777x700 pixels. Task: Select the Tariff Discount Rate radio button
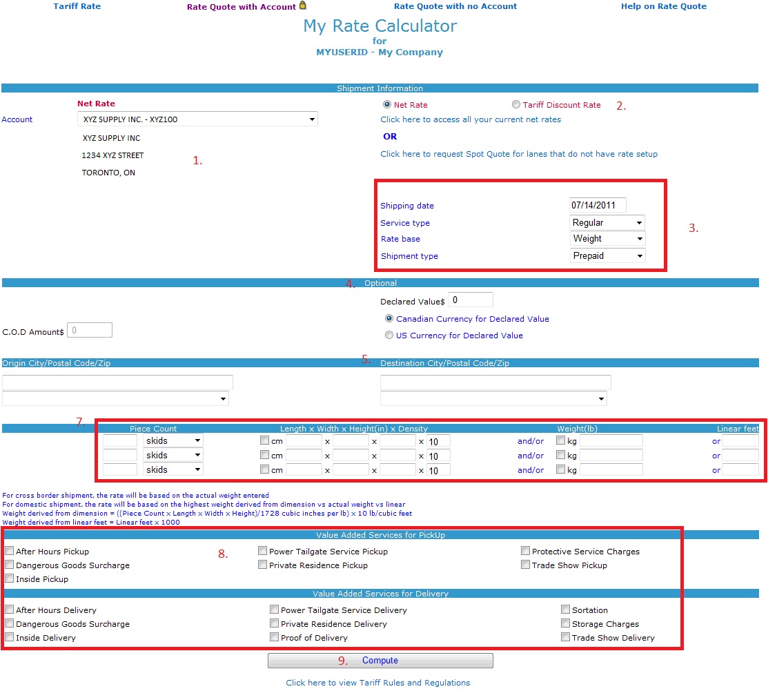coord(516,105)
